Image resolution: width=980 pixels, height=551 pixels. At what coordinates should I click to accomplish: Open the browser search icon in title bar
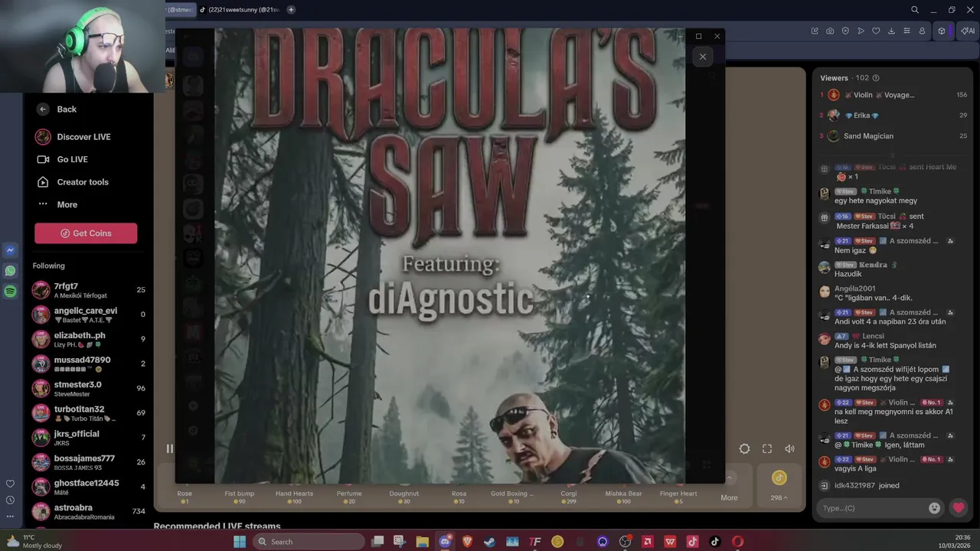[x=915, y=10]
